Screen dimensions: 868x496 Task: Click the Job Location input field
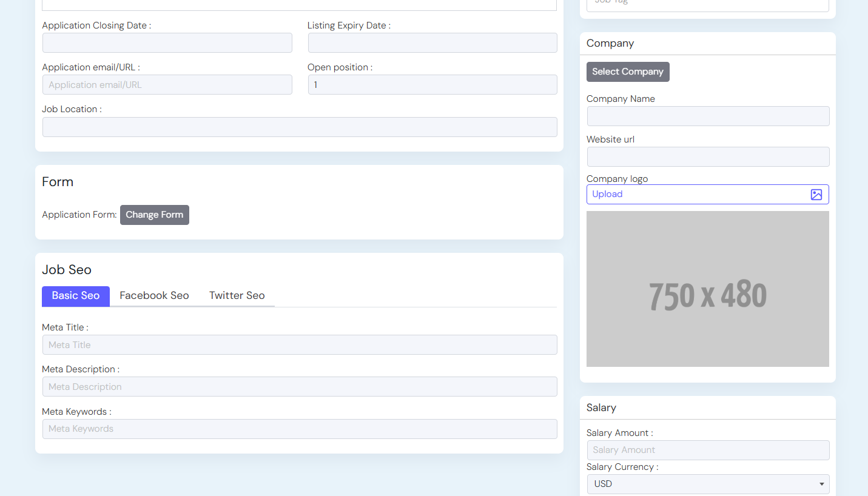pyautogui.click(x=299, y=127)
